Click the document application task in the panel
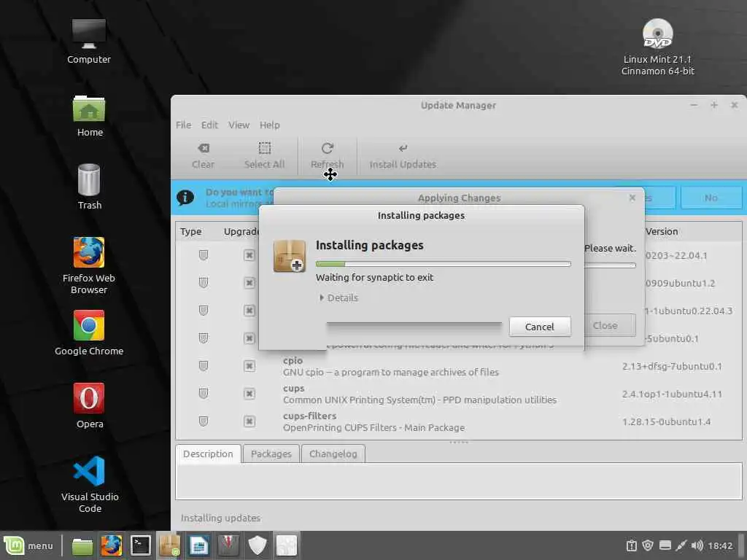 (x=198, y=545)
